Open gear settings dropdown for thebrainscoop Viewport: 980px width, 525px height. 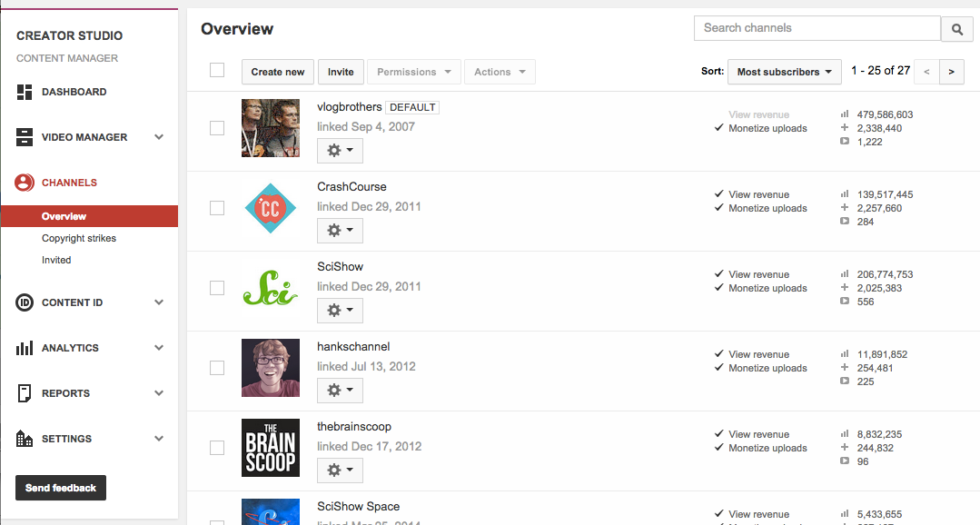tap(340, 471)
